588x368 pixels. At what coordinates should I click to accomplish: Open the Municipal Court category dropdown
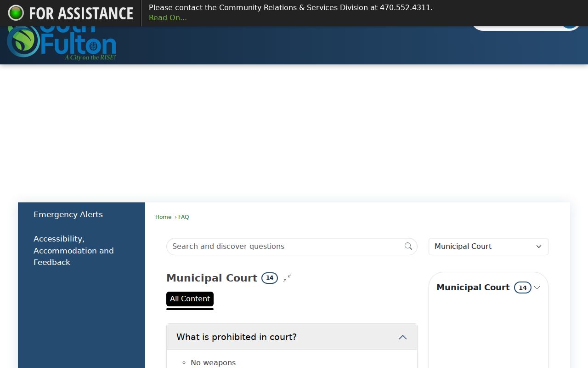488,247
